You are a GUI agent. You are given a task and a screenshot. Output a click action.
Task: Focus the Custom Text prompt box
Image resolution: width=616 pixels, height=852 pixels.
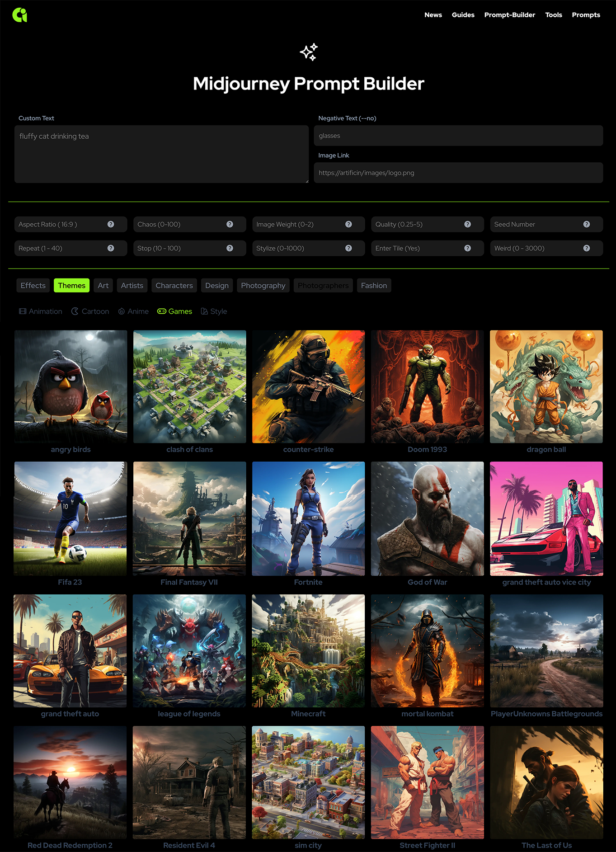click(161, 154)
